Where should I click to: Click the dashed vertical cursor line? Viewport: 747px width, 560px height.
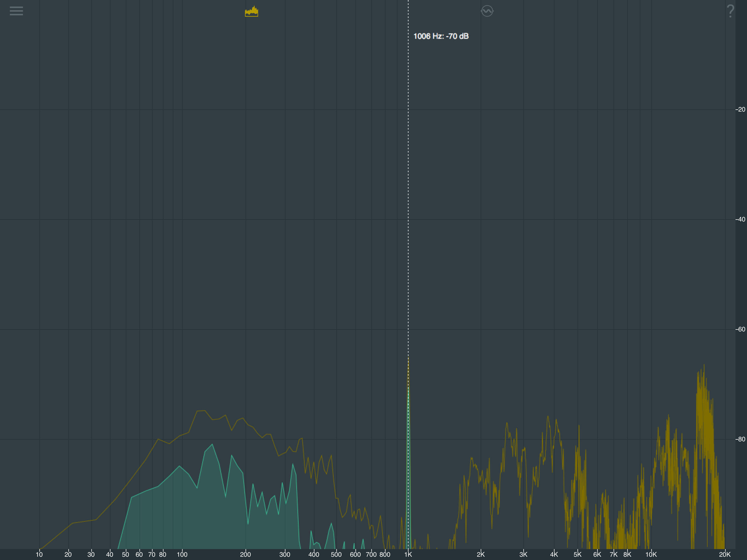408,203
